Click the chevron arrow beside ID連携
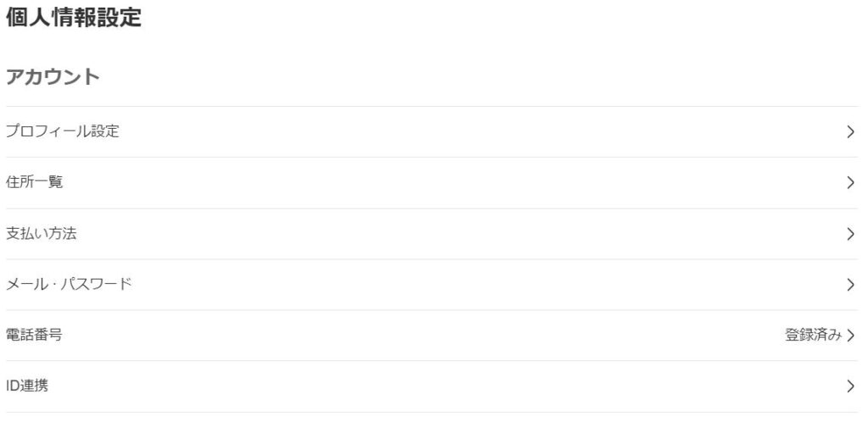This screenshot has height=427, width=868. point(850,386)
